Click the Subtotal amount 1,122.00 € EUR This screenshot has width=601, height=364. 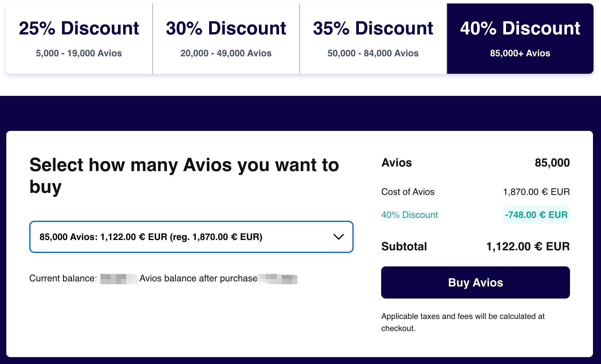pyautogui.click(x=528, y=246)
